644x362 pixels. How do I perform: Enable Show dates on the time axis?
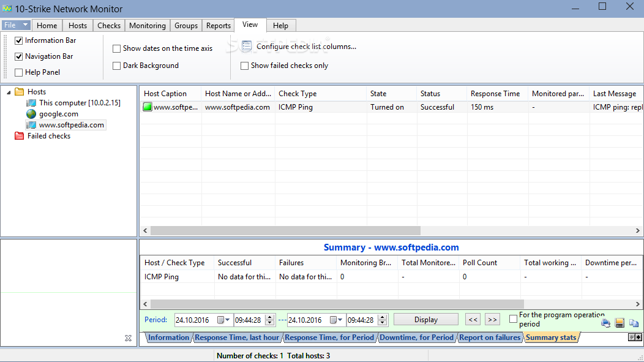(117, 48)
